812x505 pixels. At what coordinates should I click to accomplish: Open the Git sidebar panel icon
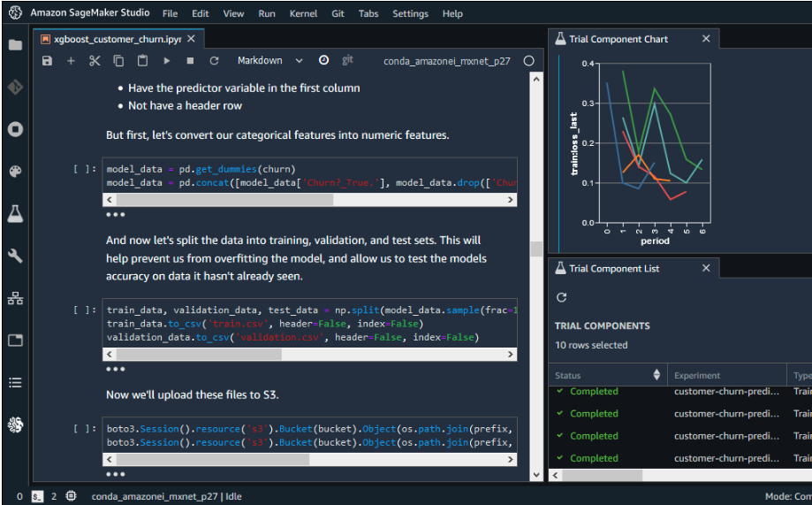(15, 87)
